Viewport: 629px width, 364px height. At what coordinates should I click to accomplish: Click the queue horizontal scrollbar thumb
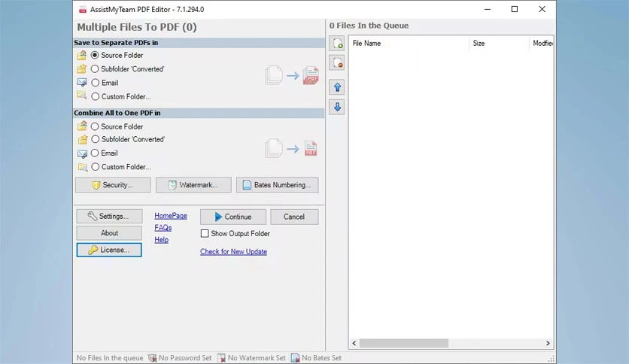click(404, 343)
